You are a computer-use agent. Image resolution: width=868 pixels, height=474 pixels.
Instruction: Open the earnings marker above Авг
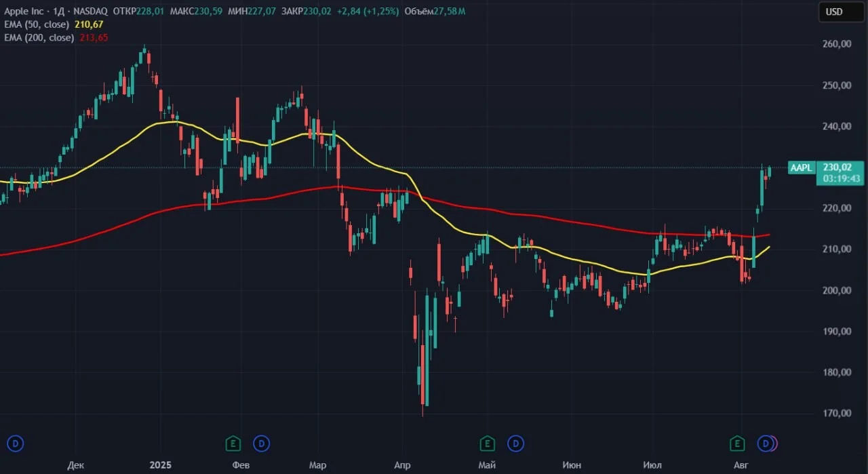[x=737, y=443]
